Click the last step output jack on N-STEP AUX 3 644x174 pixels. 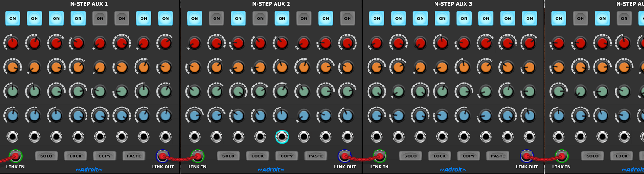pos(529,137)
